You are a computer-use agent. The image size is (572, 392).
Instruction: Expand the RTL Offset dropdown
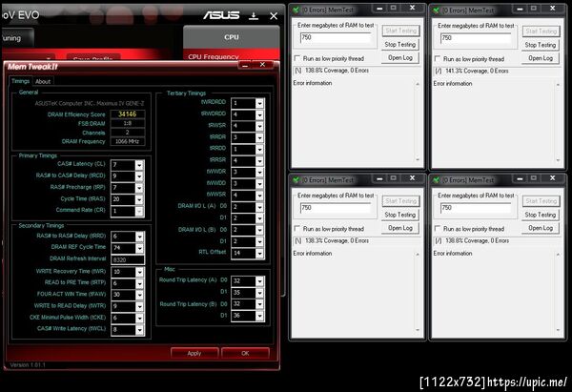(259, 254)
